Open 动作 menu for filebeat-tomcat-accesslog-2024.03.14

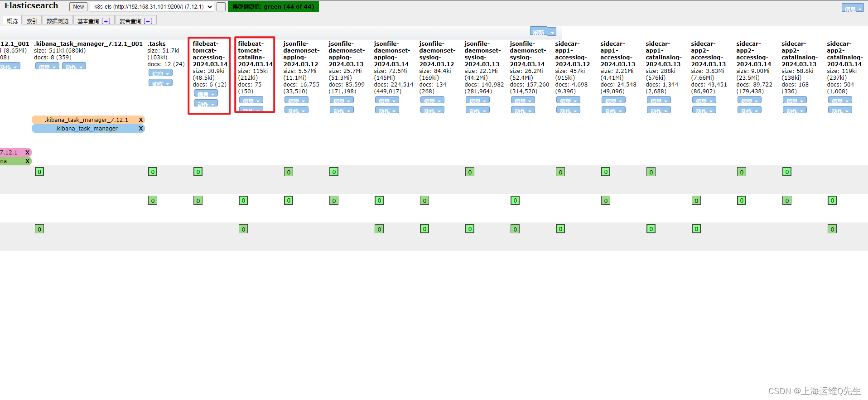coord(206,103)
